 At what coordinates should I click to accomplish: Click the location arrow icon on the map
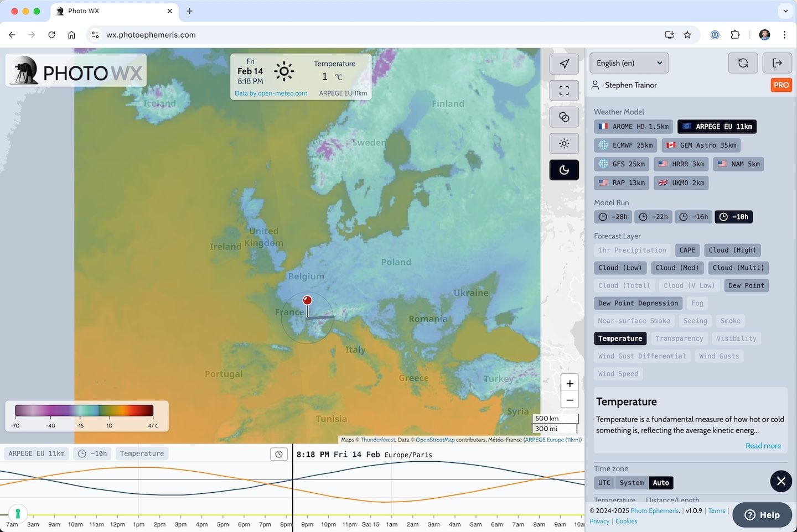pyautogui.click(x=564, y=64)
